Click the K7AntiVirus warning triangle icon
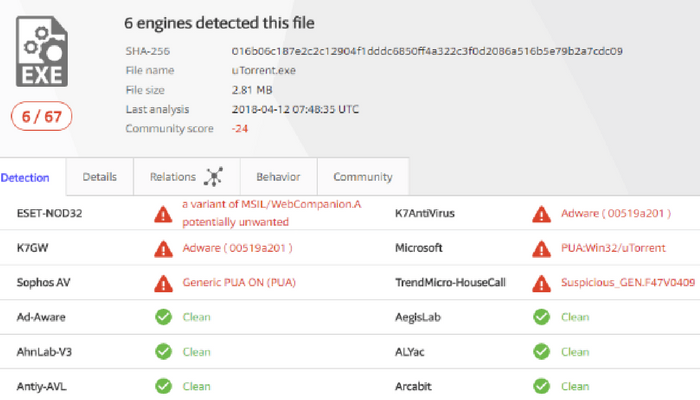The width and height of the screenshot is (700, 400). [542, 214]
